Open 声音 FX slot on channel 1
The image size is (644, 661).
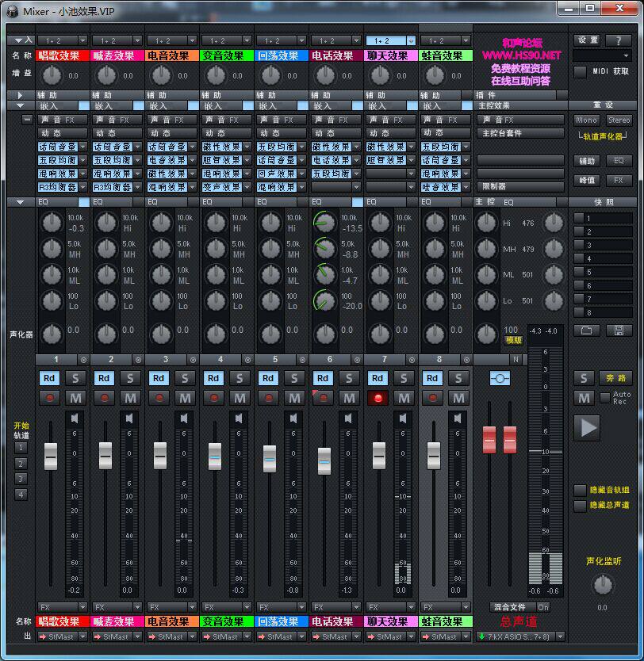pos(63,120)
